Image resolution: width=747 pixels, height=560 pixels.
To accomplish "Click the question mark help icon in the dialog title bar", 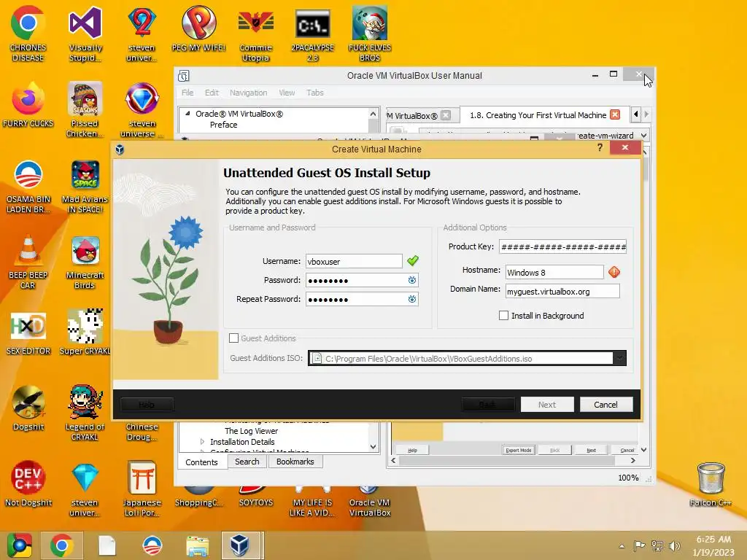I will pos(600,148).
